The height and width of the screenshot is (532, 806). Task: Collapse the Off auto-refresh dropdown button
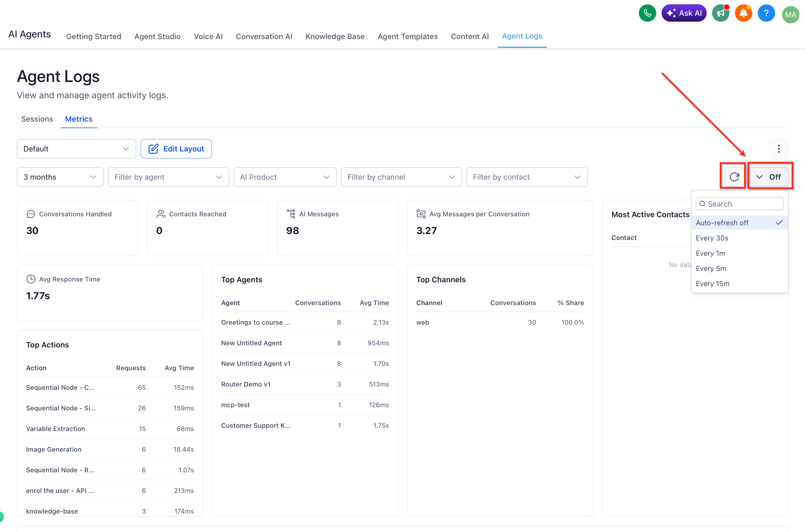(x=768, y=177)
